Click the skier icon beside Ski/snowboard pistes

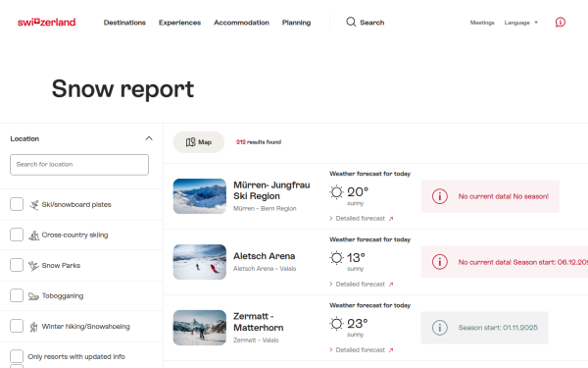[x=34, y=205]
